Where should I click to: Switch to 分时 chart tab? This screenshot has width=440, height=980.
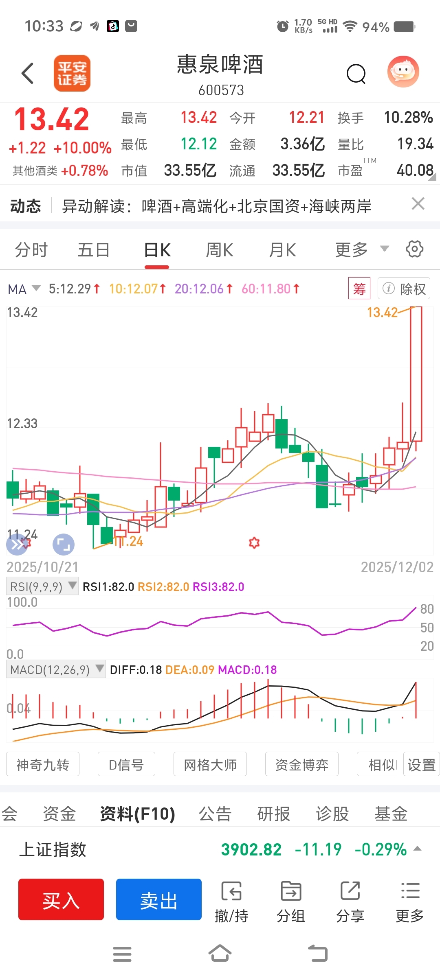[31, 249]
